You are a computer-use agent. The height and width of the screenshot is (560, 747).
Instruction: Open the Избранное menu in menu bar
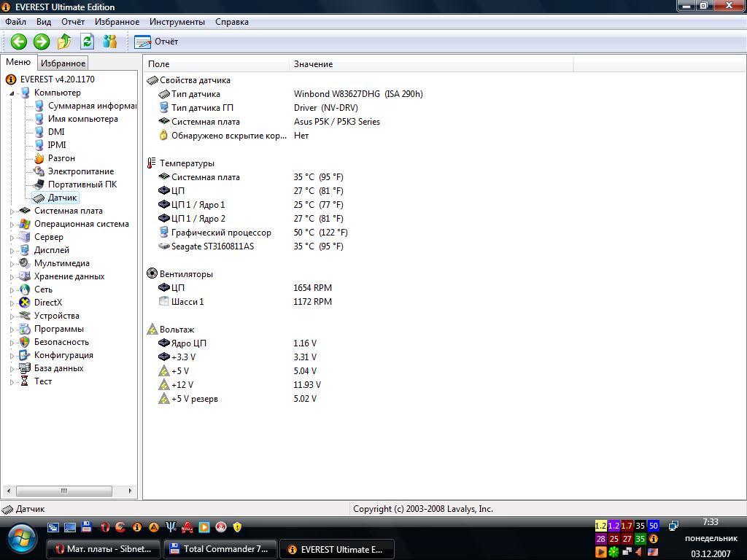tap(117, 22)
